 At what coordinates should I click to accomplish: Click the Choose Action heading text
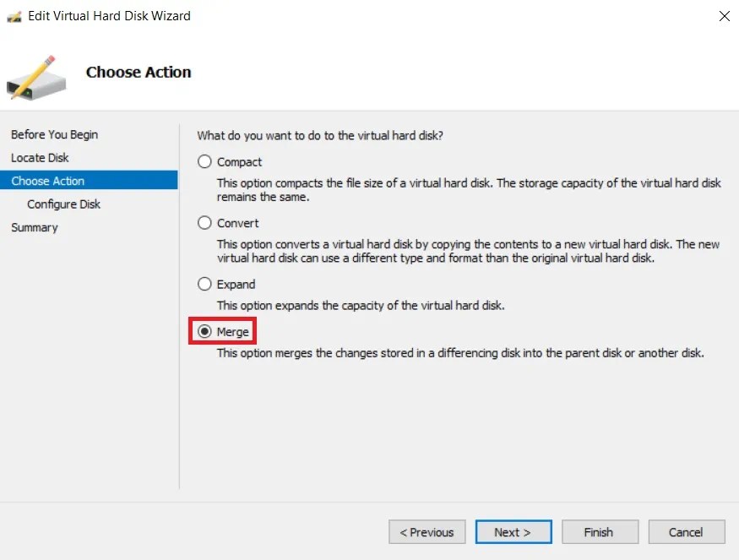tap(139, 72)
